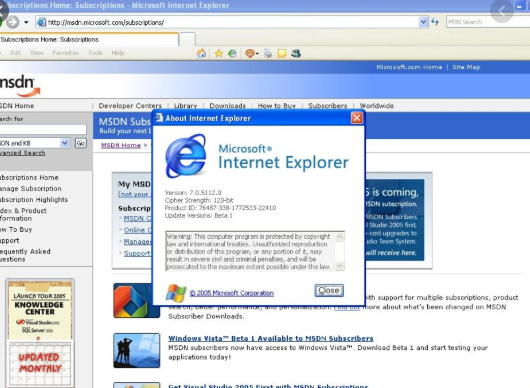Viewport: 530px width, 388px height.
Task: Click the MSN Search box
Action: click(488, 22)
